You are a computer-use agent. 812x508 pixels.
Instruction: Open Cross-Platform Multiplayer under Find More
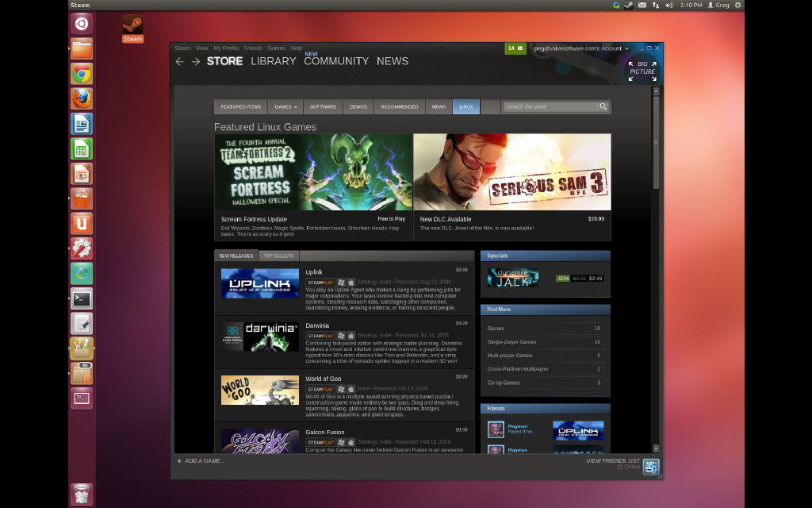544,369
